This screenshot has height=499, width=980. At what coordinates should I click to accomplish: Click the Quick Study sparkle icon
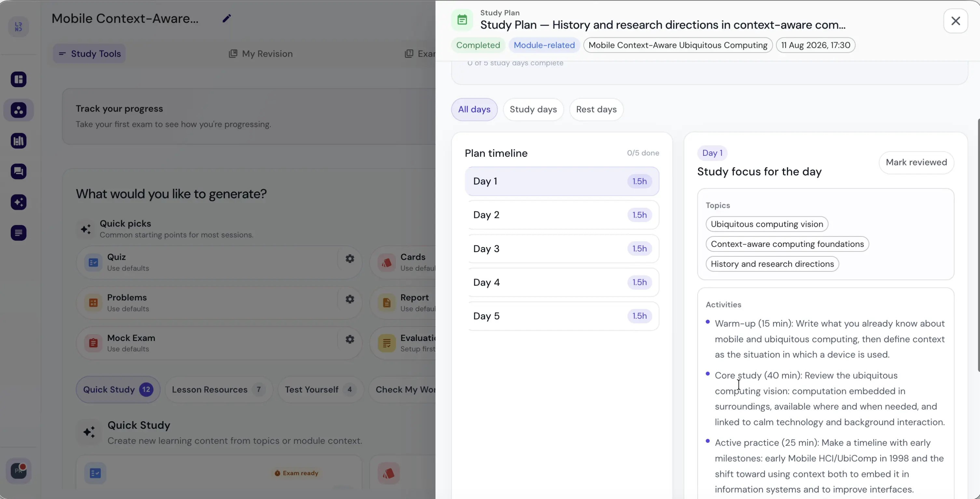89,432
